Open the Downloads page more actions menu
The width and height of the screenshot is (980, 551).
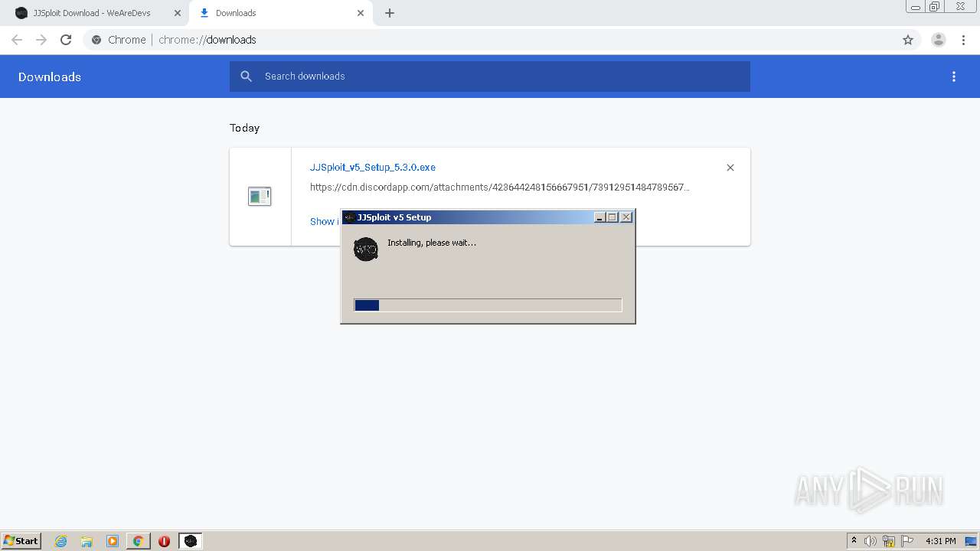(954, 77)
